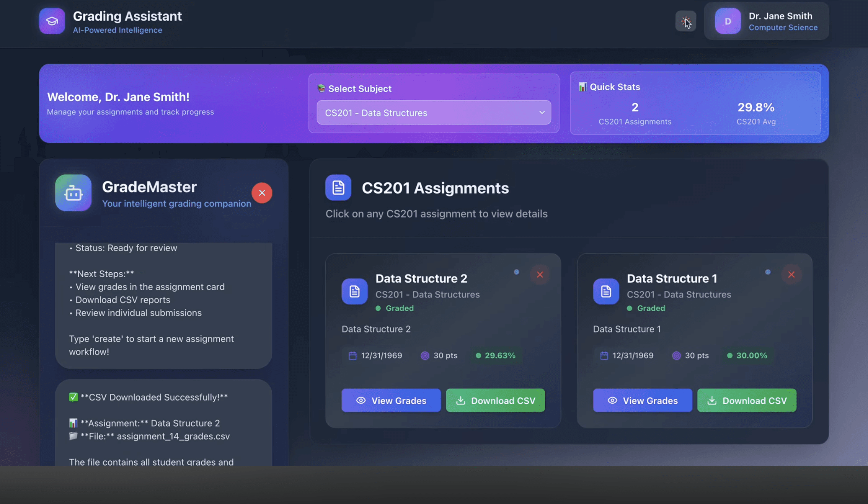Click the GradeMaster robot icon

[x=73, y=193]
